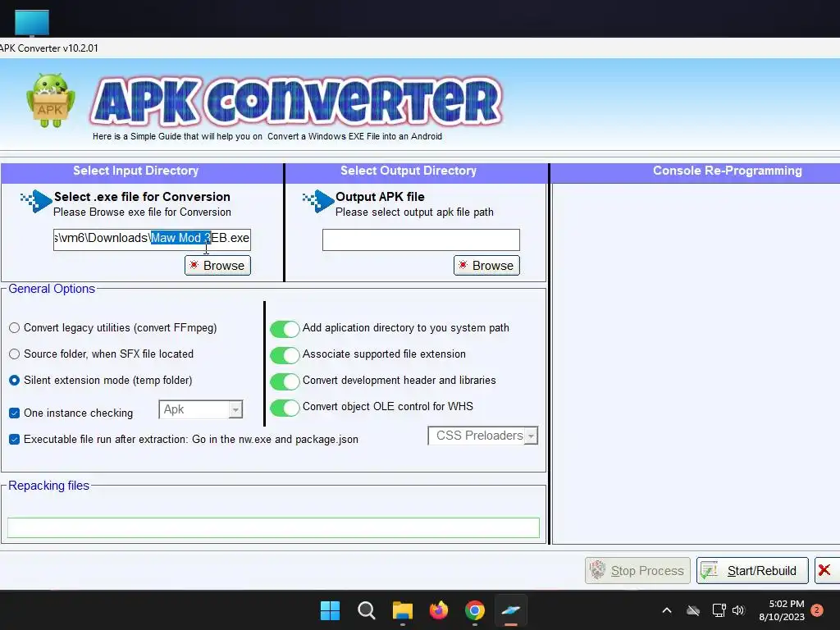This screenshot has height=630, width=840.
Task: Toggle Associate supported file extension switch
Action: point(285,355)
